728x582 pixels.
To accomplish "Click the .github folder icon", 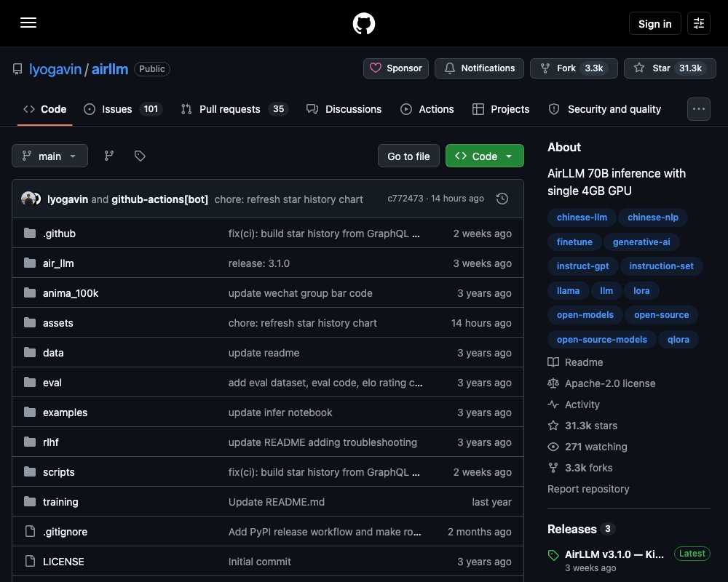I will pos(30,233).
